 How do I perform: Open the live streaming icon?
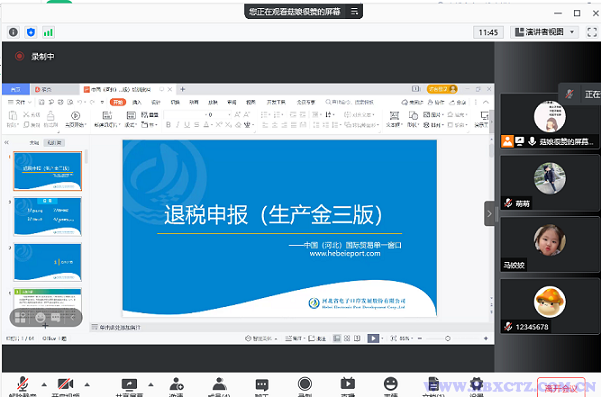click(348, 384)
